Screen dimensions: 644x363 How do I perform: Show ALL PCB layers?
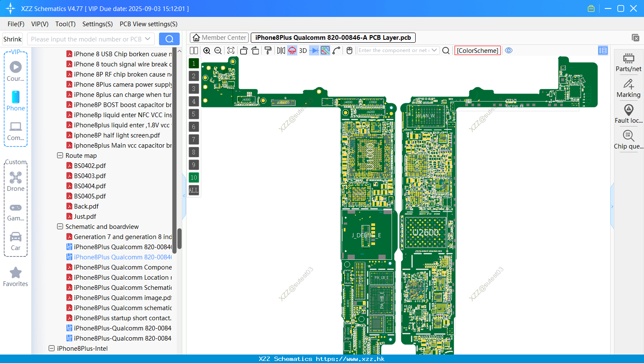[194, 190]
